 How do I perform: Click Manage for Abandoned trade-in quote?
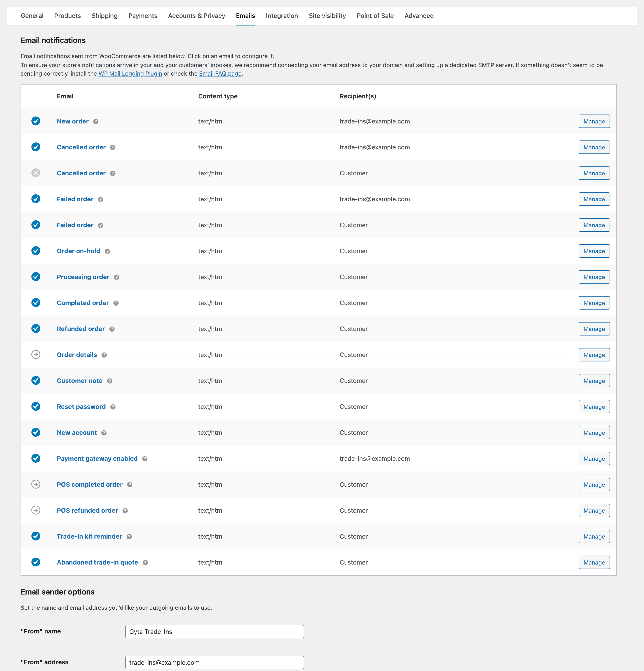594,563
